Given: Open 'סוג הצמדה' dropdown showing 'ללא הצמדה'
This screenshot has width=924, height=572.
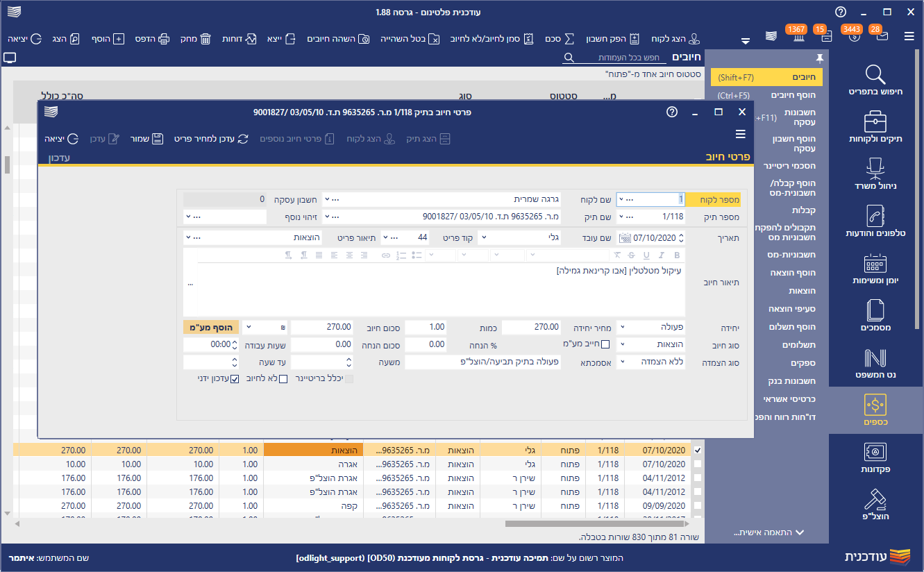Looking at the screenshot, I should point(621,362).
